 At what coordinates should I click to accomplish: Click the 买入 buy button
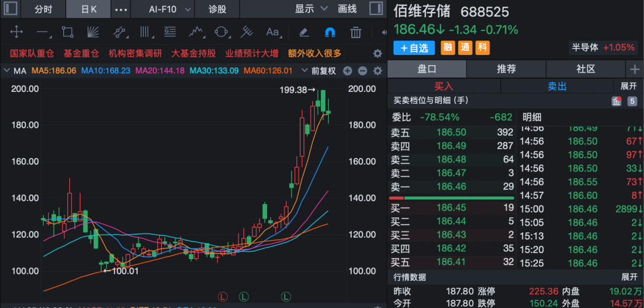(x=444, y=87)
